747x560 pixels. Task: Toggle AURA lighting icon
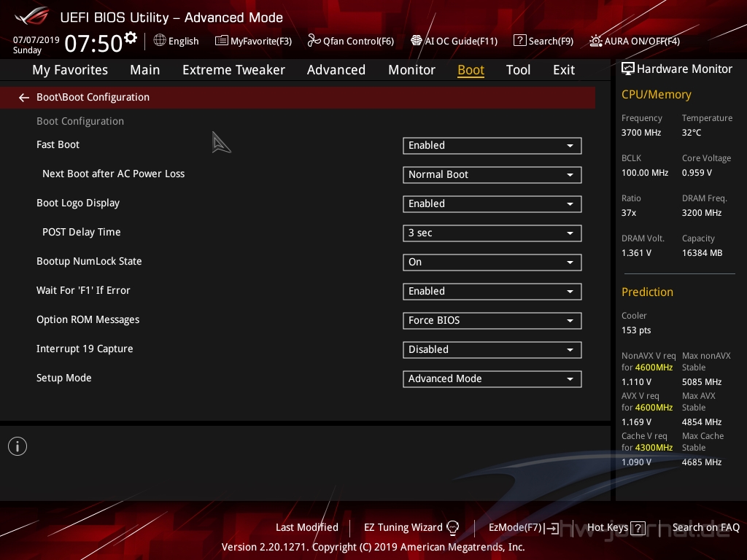pos(595,41)
